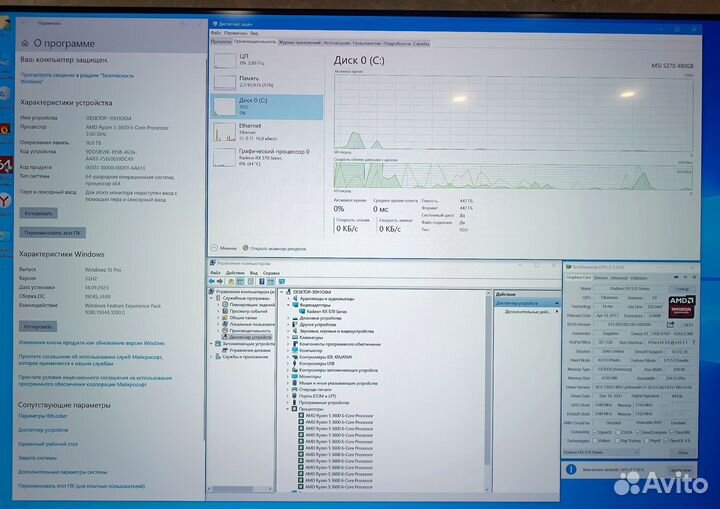Toggle the CUDA checkbox in GPU-Z

(x=618, y=432)
